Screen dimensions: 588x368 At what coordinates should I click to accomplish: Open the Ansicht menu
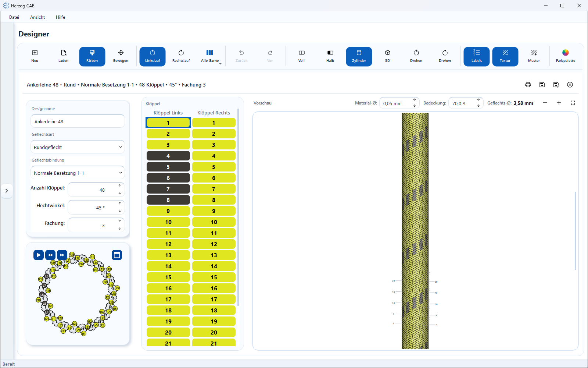(37, 17)
